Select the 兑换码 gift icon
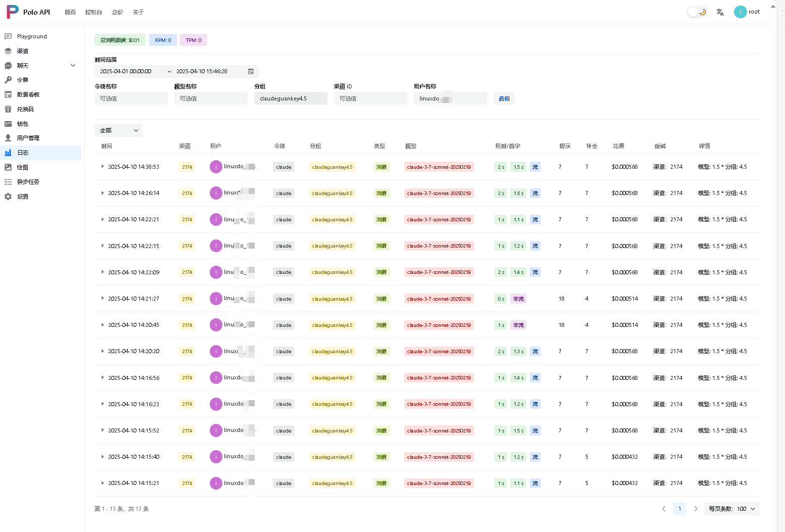The image size is (785, 532). 8,109
